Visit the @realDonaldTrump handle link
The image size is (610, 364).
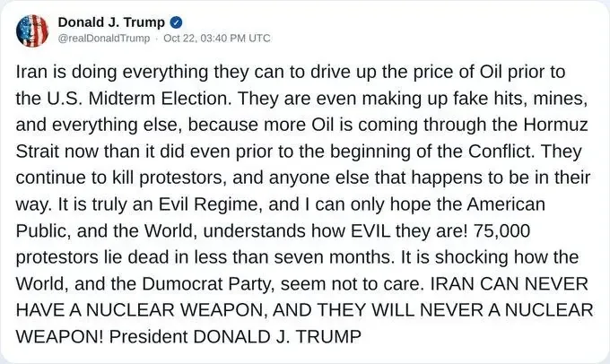[x=104, y=39]
